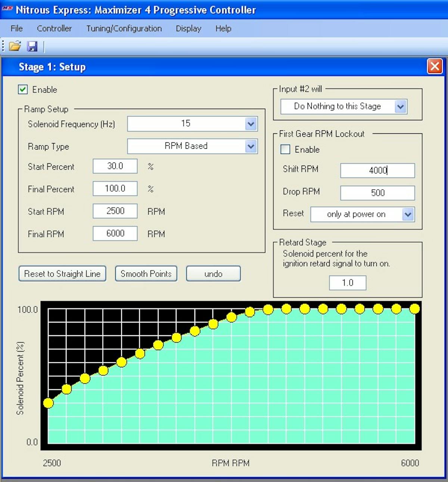Click the app logo in title bar

tap(7, 9)
